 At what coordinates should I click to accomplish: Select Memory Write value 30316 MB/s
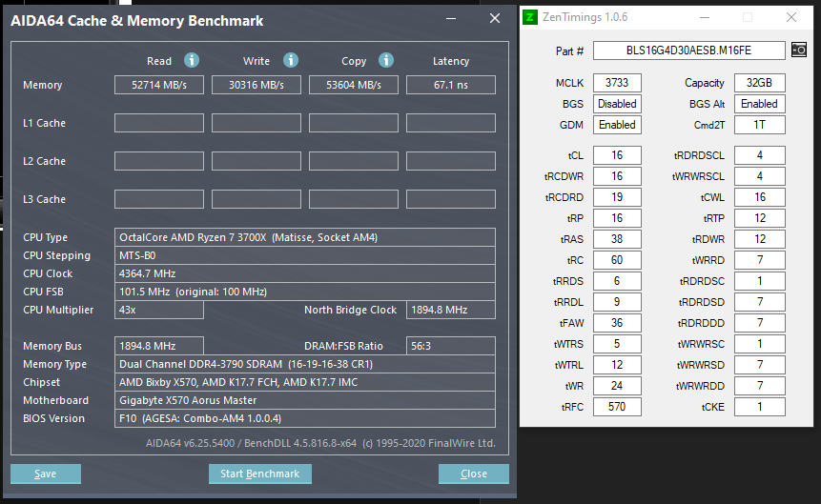click(x=257, y=85)
